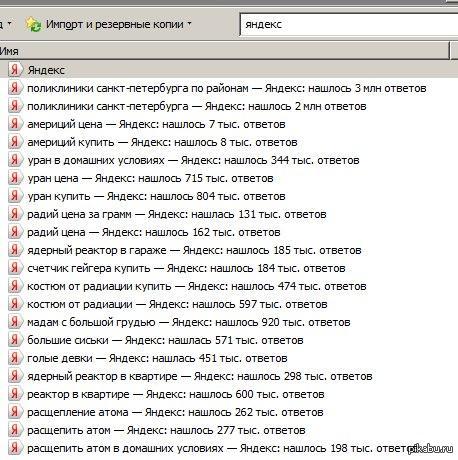
Task: Click icon next to 'расщепление атома'
Action: [15, 412]
